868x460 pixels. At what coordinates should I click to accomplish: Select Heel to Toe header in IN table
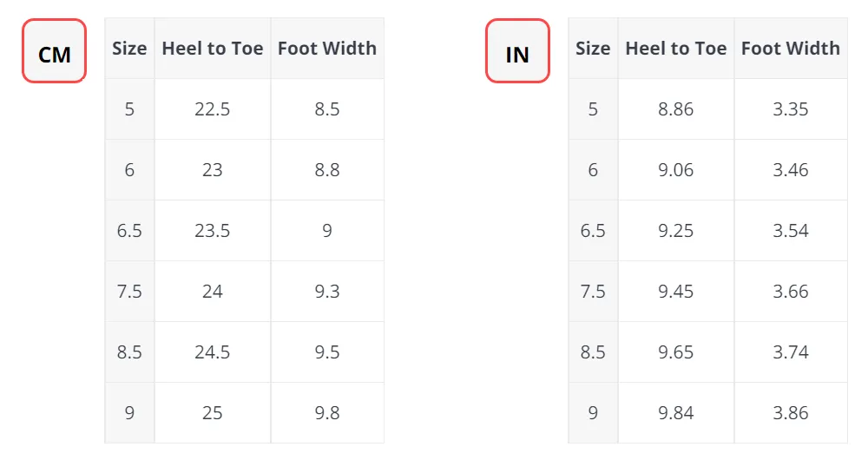pos(676,48)
